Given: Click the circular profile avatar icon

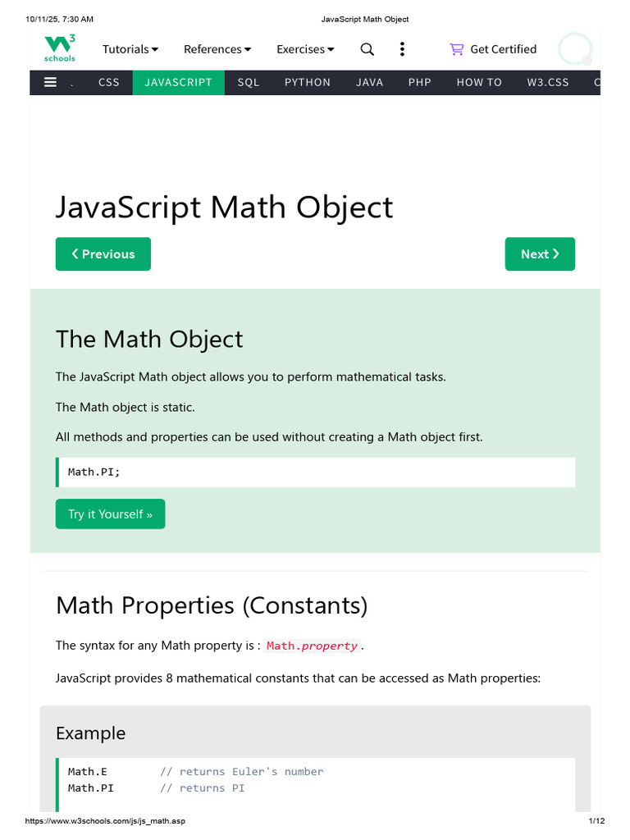Looking at the screenshot, I should (x=575, y=48).
